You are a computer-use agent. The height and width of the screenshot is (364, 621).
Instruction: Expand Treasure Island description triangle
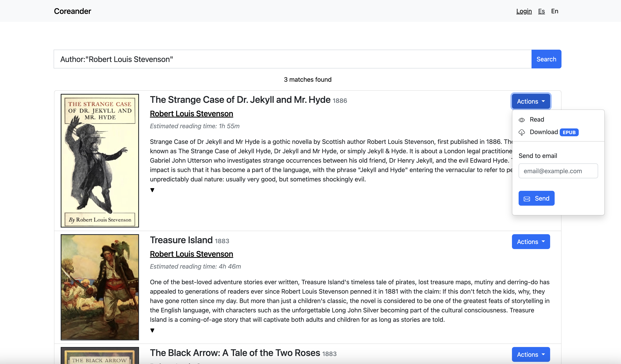point(152,330)
